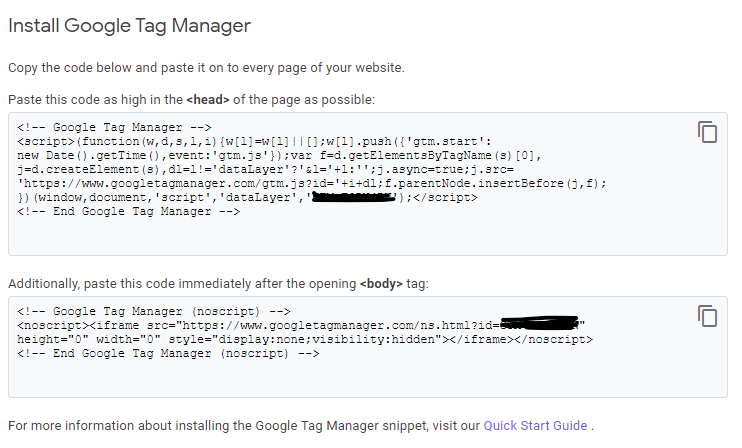
Task: Click the redacted container ID in the head snippet
Action: 354,198
